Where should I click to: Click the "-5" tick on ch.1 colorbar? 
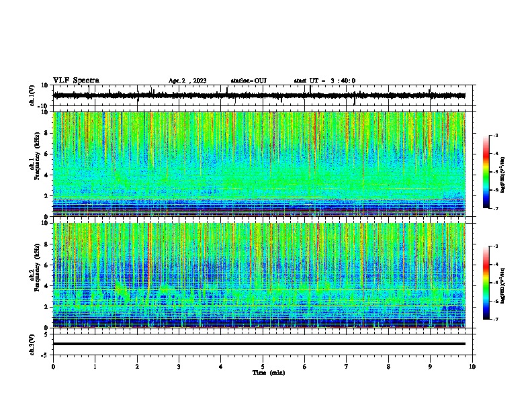[x=495, y=172]
